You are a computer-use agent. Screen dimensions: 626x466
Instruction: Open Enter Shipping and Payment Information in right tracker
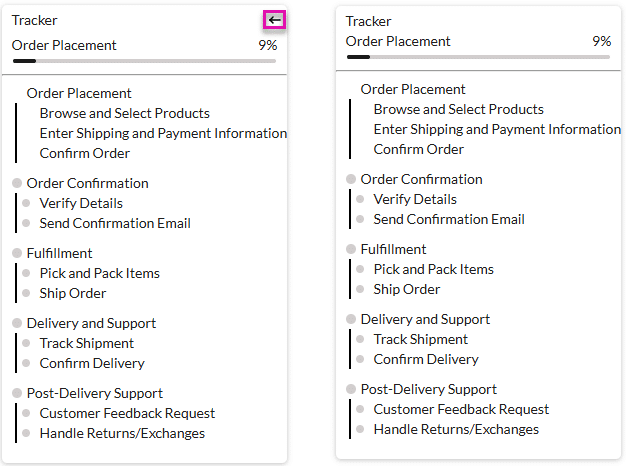pos(497,129)
